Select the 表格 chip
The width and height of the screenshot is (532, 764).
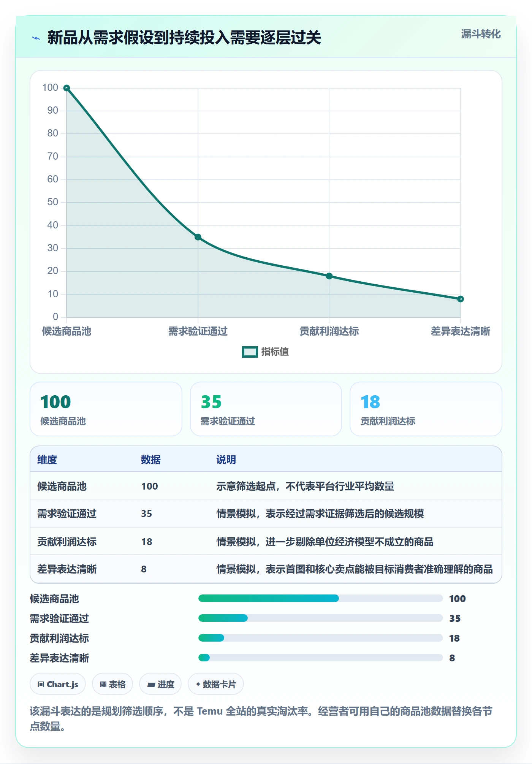click(x=112, y=684)
